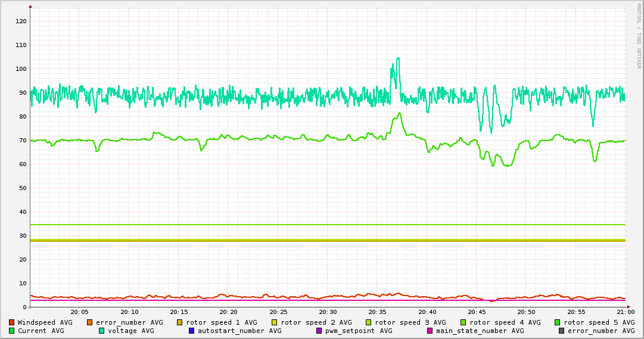Viewport: 644px width, 339px height.
Task: Click the RRDTOOL / TOBI OETIKER watermark
Action: pyautogui.click(x=638, y=36)
